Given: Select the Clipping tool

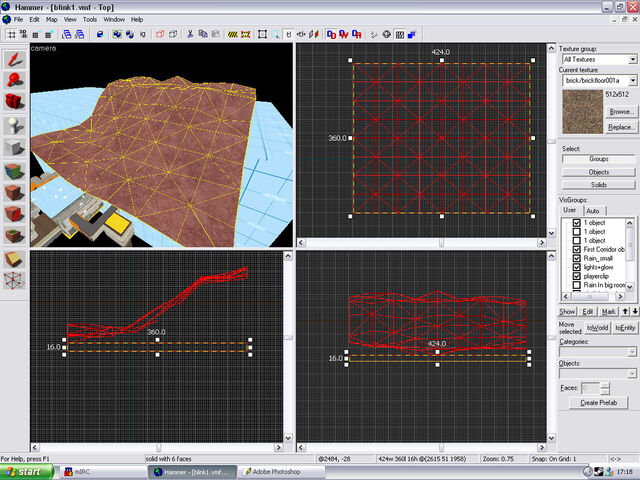Looking at the screenshot, I should pyautogui.click(x=15, y=260).
